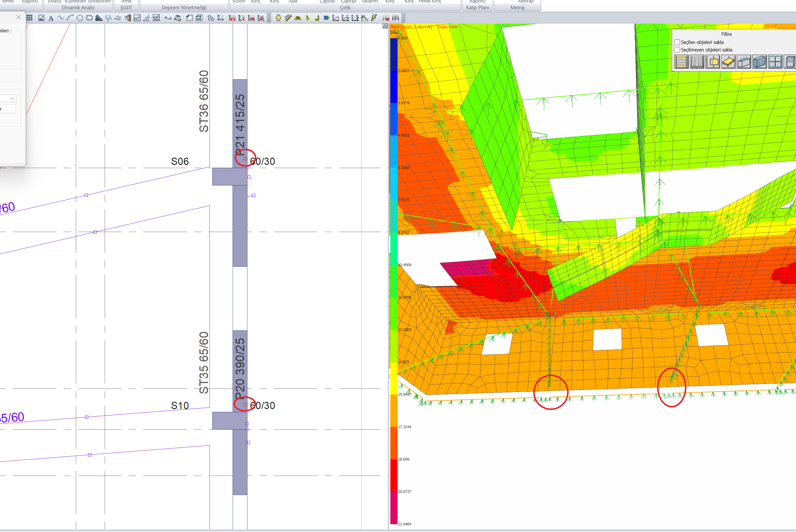Open the ŞGDT ribbon group
This screenshot has width=796, height=532.
point(126,8)
